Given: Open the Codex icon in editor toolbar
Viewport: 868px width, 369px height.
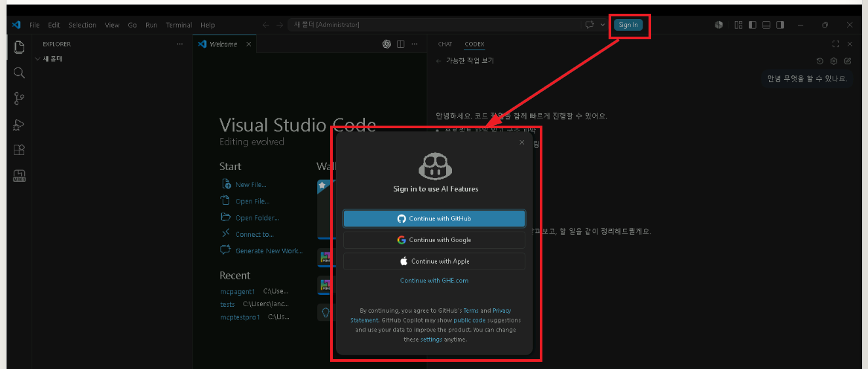Looking at the screenshot, I should 387,44.
